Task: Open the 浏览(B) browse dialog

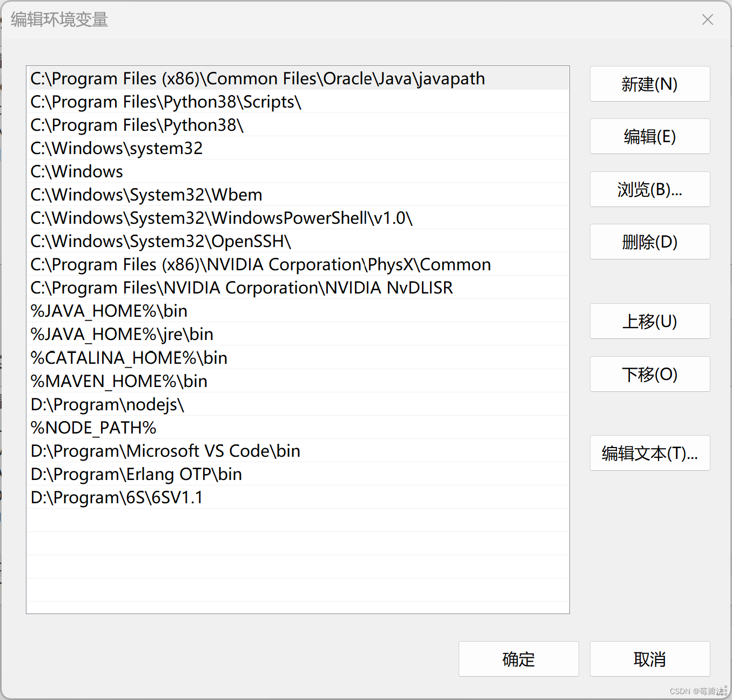Action: click(x=649, y=189)
